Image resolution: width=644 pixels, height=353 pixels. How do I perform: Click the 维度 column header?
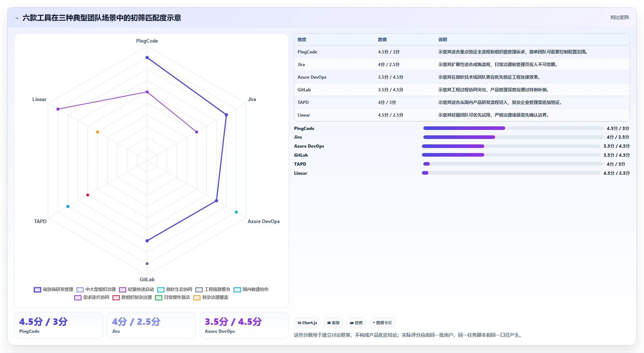point(302,40)
